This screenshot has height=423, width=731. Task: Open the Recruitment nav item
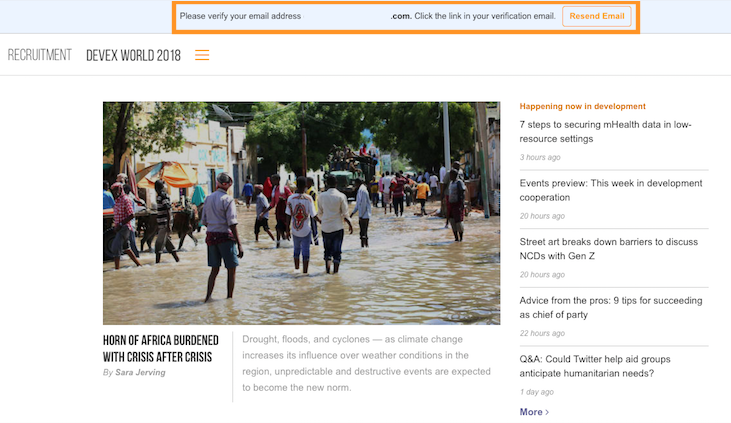point(40,55)
